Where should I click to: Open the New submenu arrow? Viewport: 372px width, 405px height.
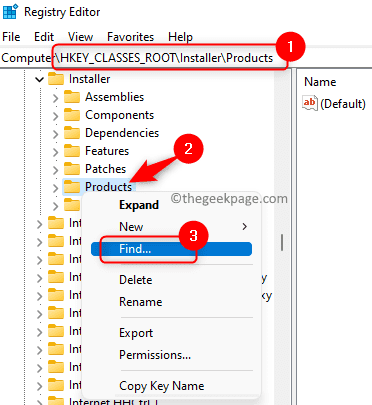[245, 227]
